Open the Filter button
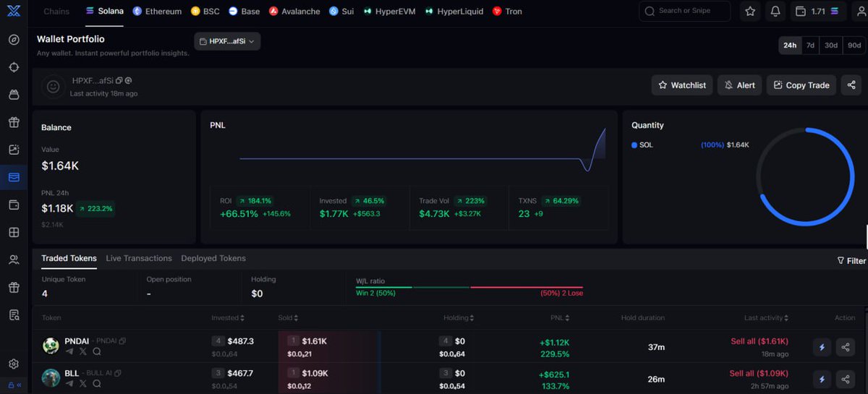The height and width of the screenshot is (394, 868). (851, 261)
